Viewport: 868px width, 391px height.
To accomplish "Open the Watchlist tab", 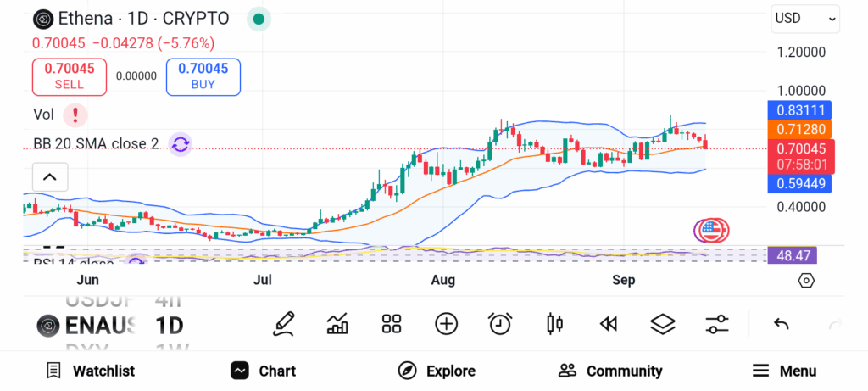I will click(91, 371).
